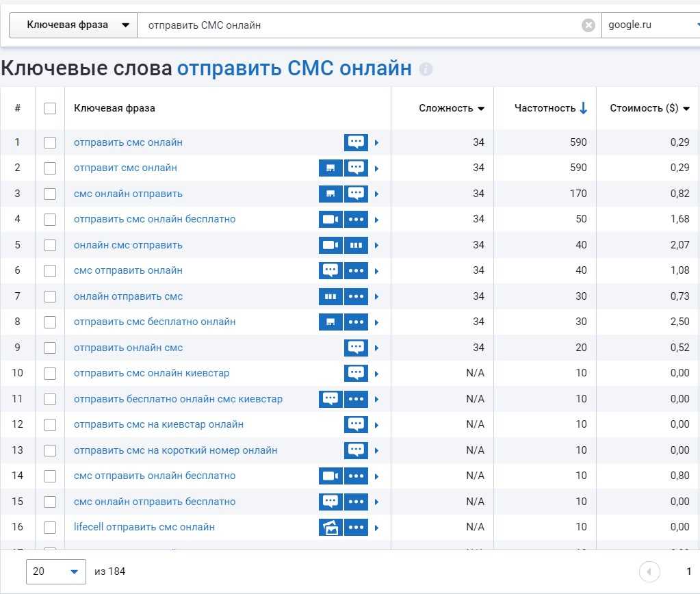700x594 pixels.
Task: Click the three-dots icon in row 8
Action: pyautogui.click(x=356, y=322)
